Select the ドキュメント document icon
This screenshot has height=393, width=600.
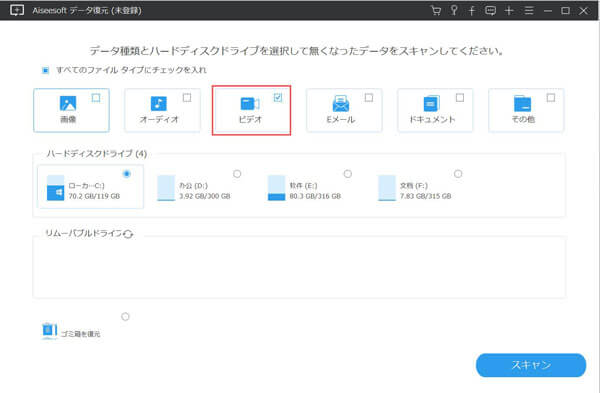(x=432, y=104)
